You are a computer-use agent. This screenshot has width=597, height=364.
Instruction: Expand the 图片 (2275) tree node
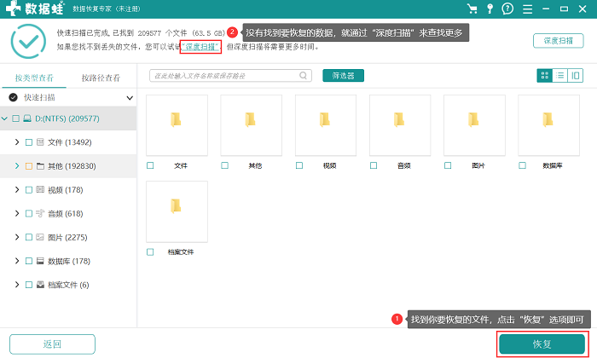[x=17, y=237]
